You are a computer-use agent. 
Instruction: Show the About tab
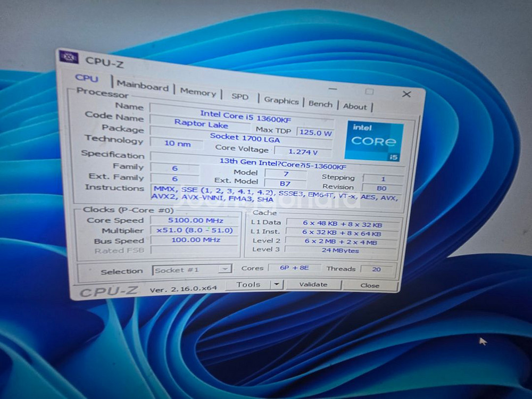[x=355, y=106]
